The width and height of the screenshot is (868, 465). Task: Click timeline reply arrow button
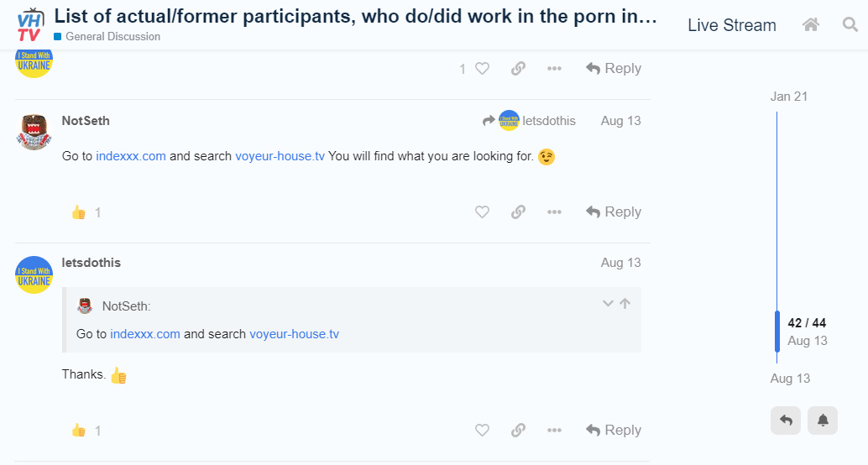[x=786, y=420]
